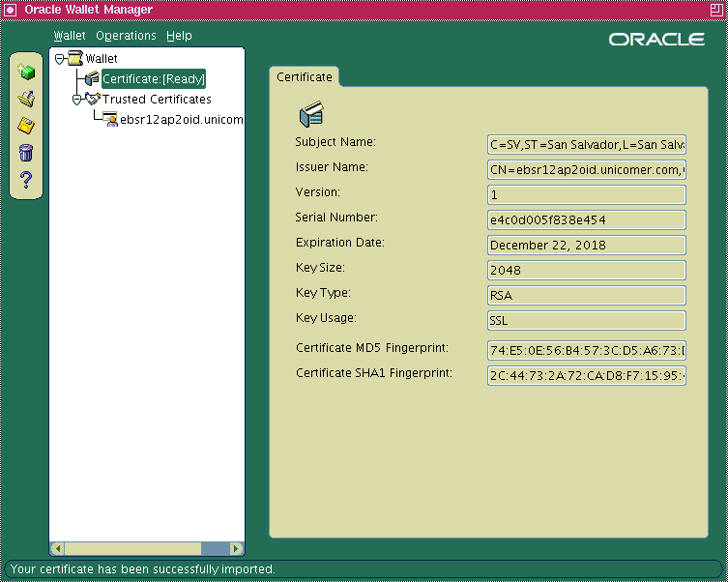728x582 pixels.
Task: Click the tree horizontal scrollbar thumb
Action: tap(132, 548)
